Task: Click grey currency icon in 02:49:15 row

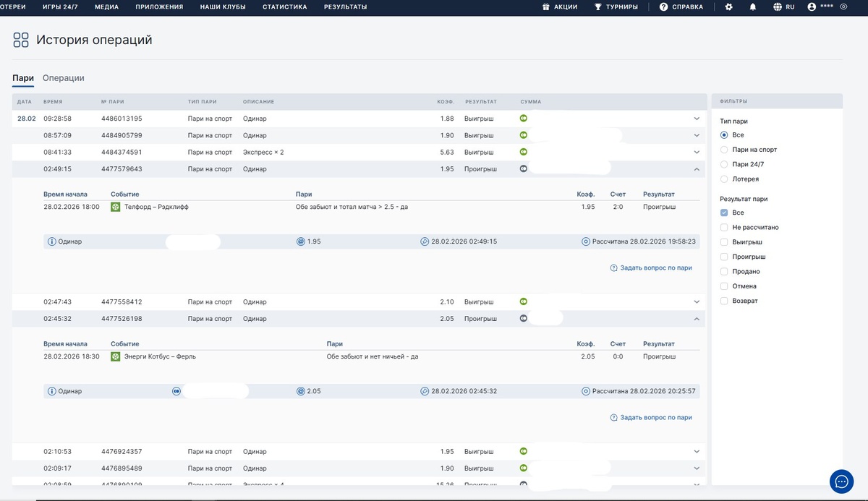Action: (524, 169)
